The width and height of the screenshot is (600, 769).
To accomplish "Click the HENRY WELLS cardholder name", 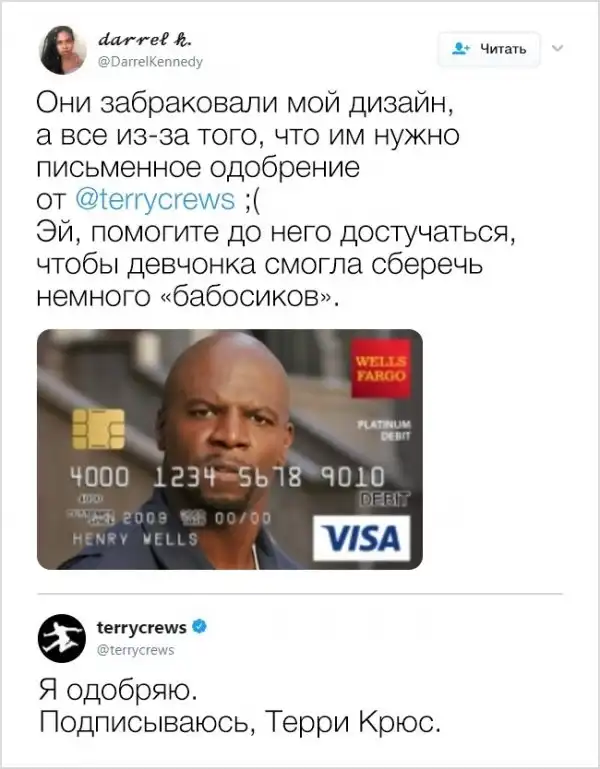I will 135,539.
